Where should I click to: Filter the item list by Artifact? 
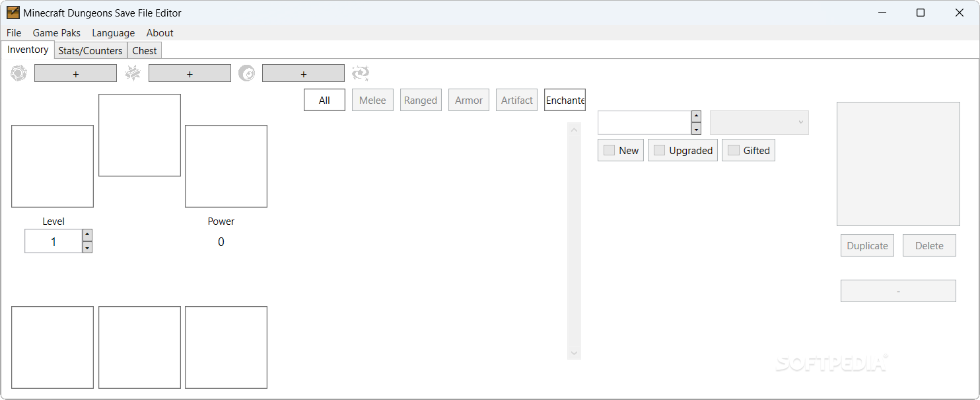coord(516,100)
